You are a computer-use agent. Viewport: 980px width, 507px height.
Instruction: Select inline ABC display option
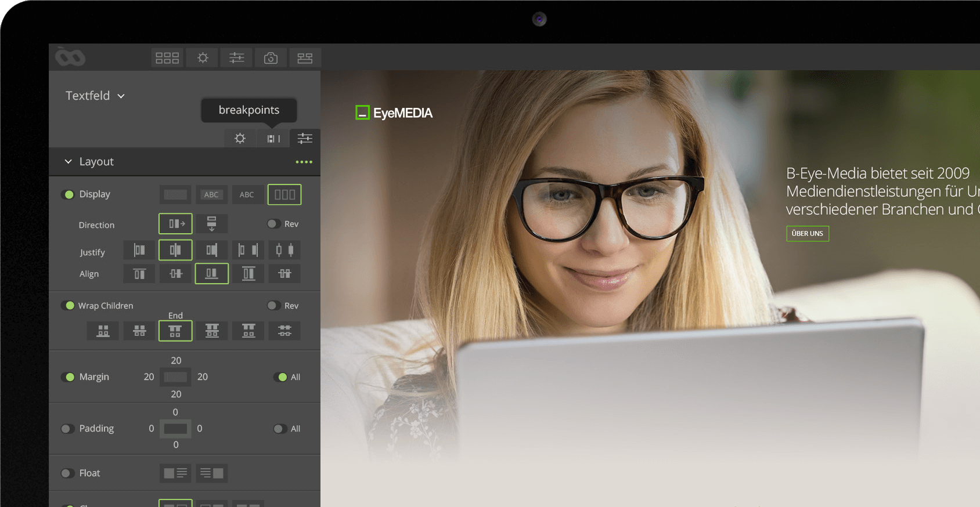point(247,194)
